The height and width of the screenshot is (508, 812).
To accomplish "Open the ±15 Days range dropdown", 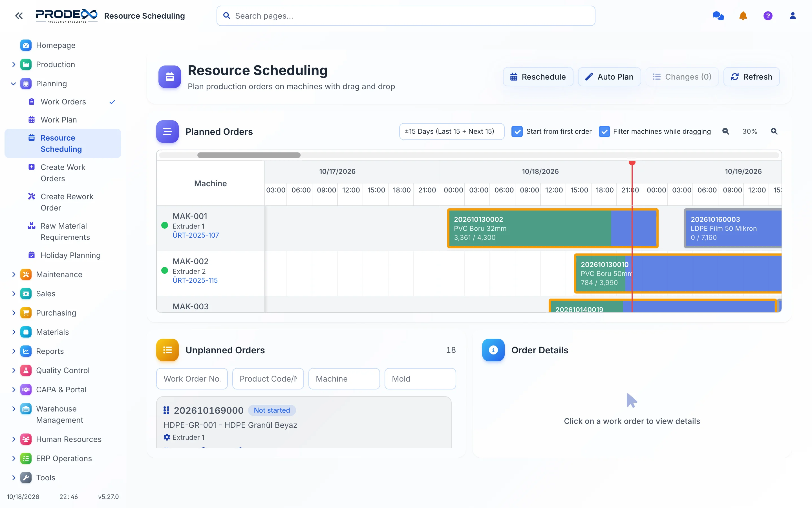I will tap(451, 131).
